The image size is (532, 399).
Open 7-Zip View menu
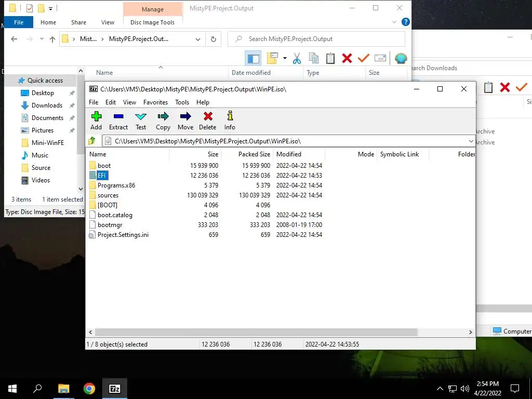click(129, 102)
